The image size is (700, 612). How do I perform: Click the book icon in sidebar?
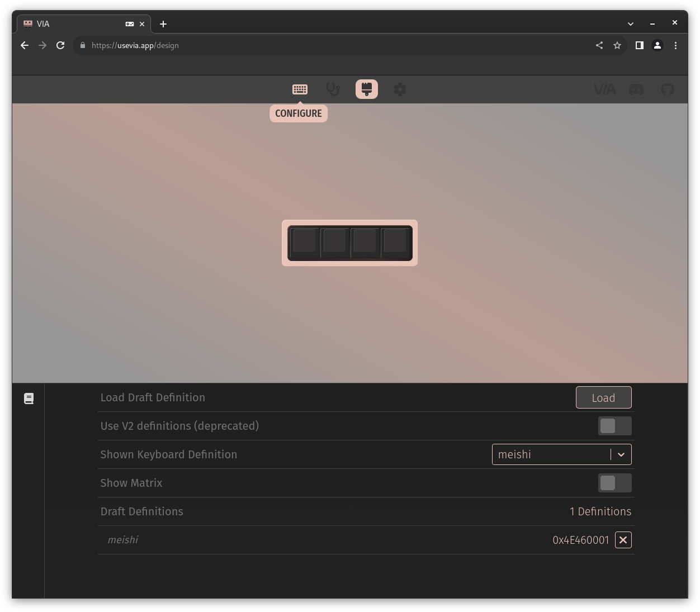click(x=29, y=398)
